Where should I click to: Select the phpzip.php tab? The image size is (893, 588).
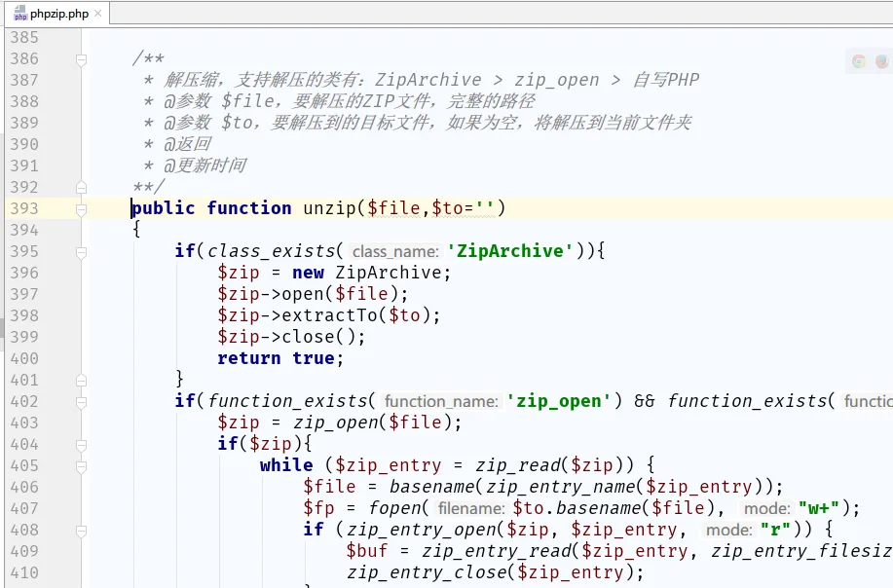58,15
